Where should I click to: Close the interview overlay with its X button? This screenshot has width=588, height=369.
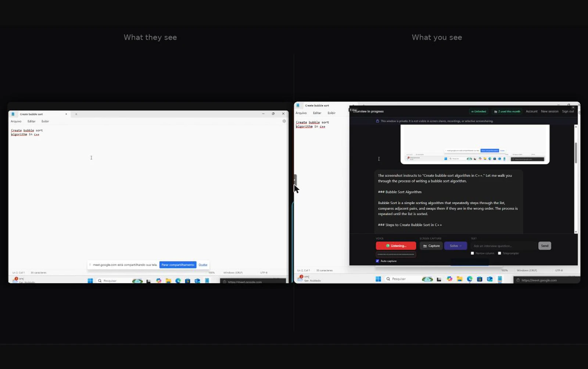[x=573, y=107]
